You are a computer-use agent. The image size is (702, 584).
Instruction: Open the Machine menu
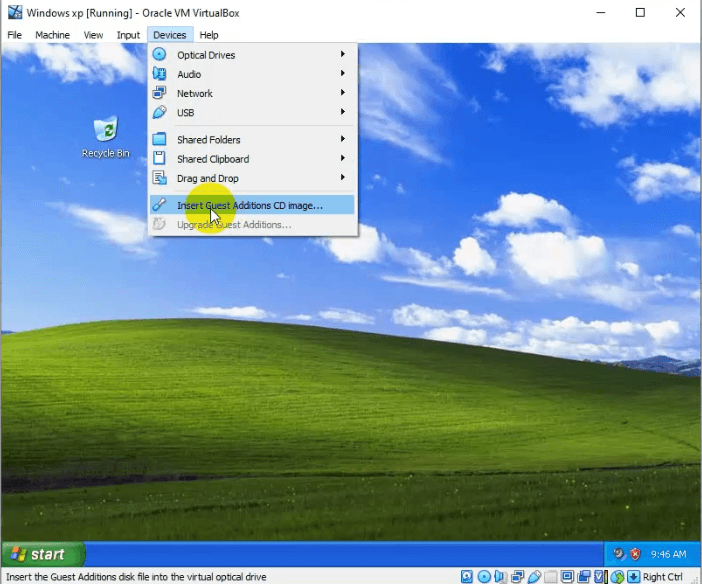52,35
